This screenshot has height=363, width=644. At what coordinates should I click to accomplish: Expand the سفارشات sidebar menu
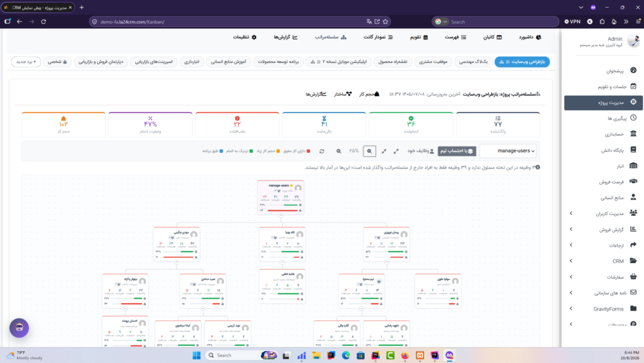pos(602,277)
